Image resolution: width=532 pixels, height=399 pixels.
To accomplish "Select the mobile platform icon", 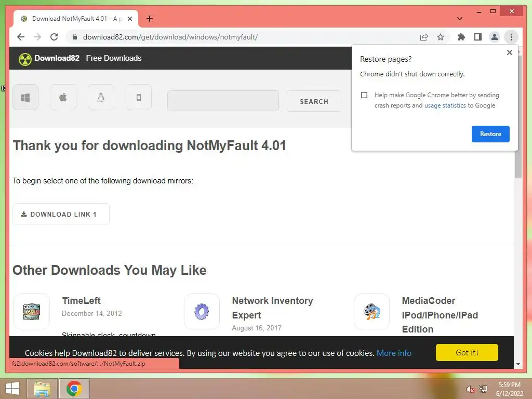I will click(139, 97).
